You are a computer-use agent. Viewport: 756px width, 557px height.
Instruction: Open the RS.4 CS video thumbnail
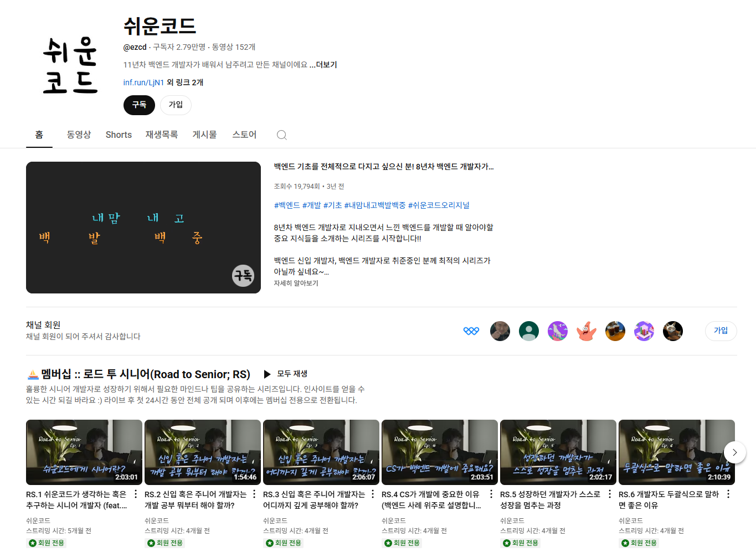click(440, 452)
